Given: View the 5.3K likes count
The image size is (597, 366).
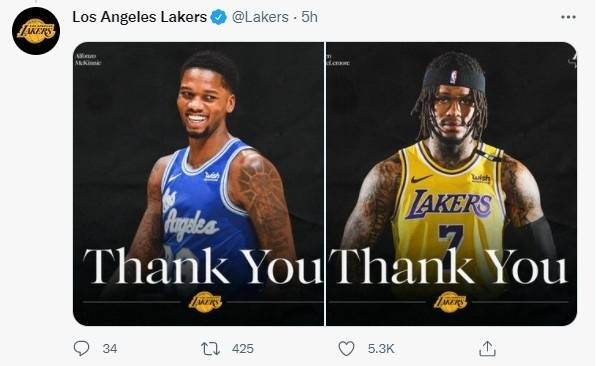Looking at the screenshot, I should tap(381, 348).
